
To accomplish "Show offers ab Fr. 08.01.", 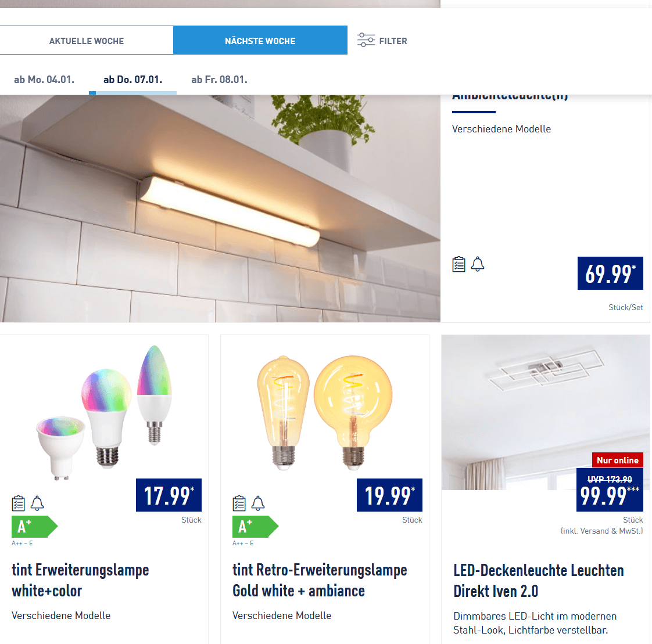I will pyautogui.click(x=219, y=80).
